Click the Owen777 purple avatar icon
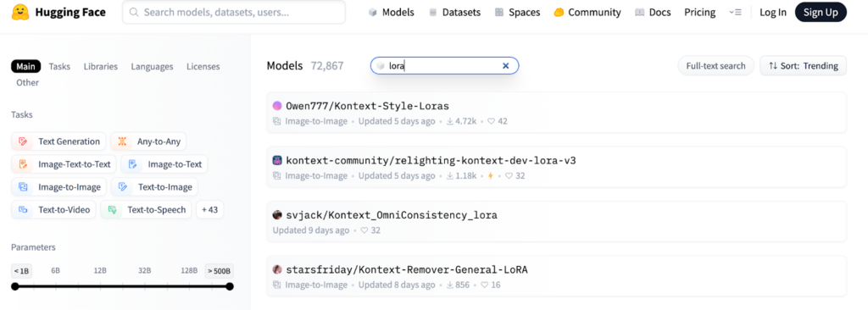The width and height of the screenshot is (868, 310). (277, 106)
